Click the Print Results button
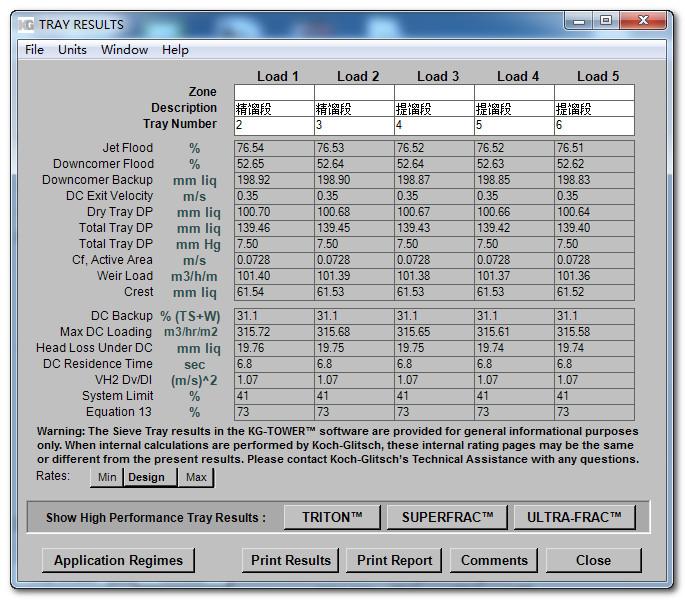 click(291, 560)
